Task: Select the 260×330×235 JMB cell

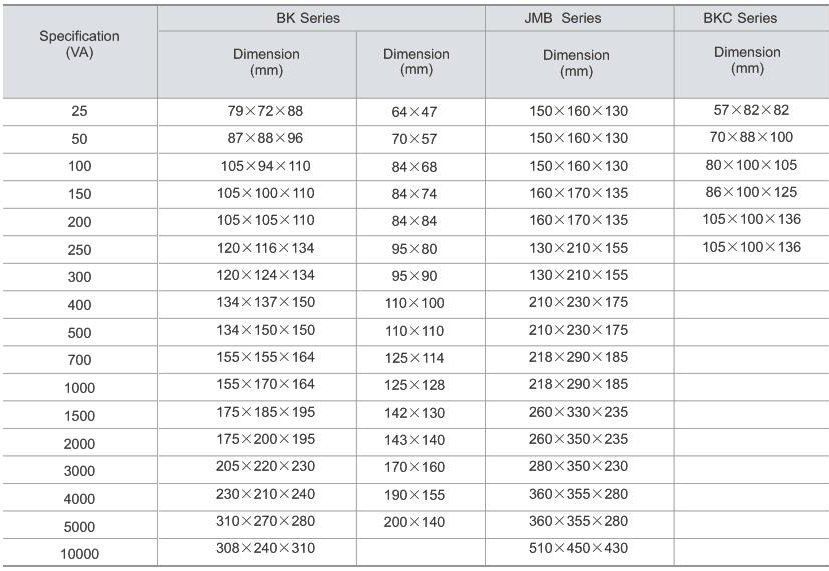Action: click(578, 411)
